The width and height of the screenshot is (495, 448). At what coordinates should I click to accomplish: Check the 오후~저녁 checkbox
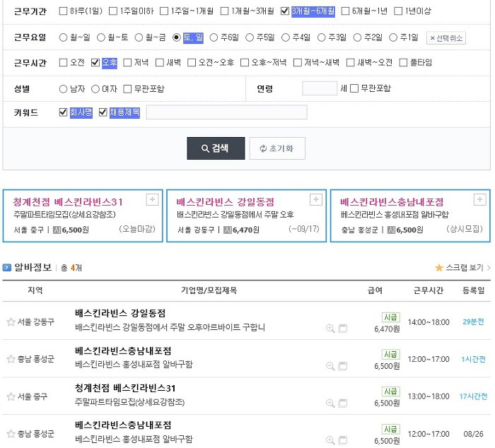(x=245, y=62)
